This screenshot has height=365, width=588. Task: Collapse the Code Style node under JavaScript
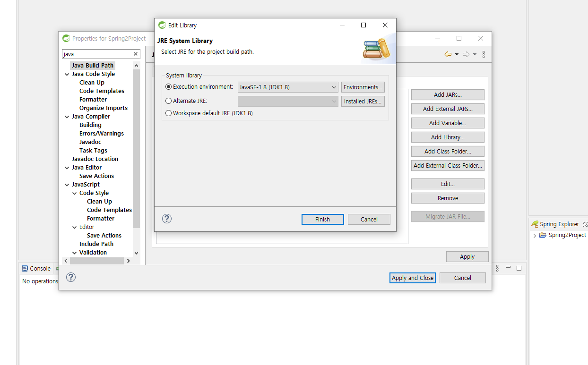point(75,193)
